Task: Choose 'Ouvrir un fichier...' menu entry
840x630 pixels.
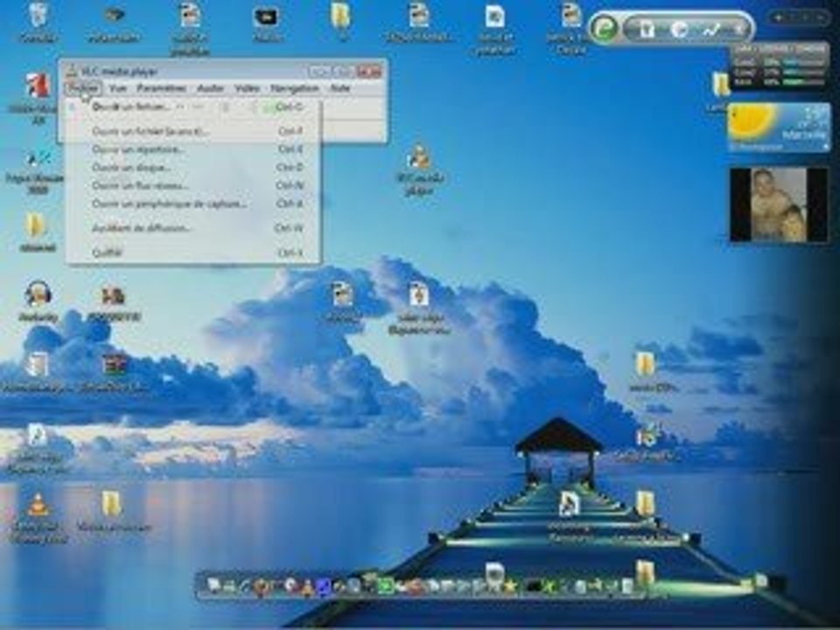Action: click(192, 107)
